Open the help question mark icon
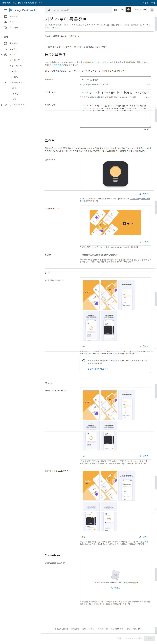This screenshot has height=644, width=157. pyautogui.click(x=122, y=10)
